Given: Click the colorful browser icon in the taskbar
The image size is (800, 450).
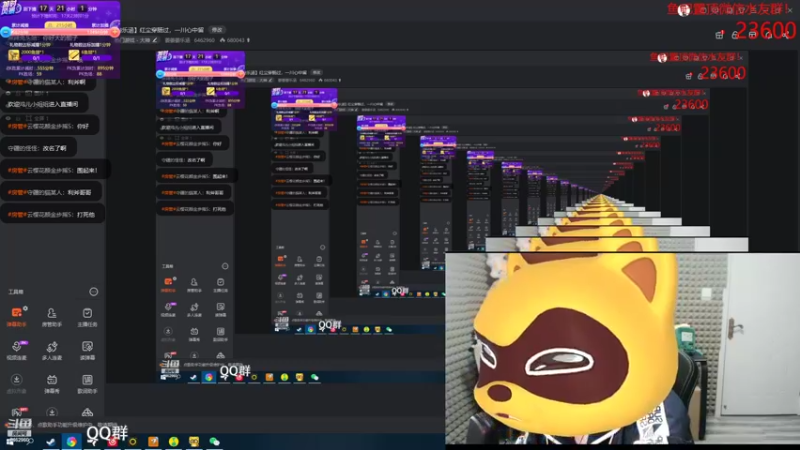Looking at the screenshot, I should pos(71,442).
